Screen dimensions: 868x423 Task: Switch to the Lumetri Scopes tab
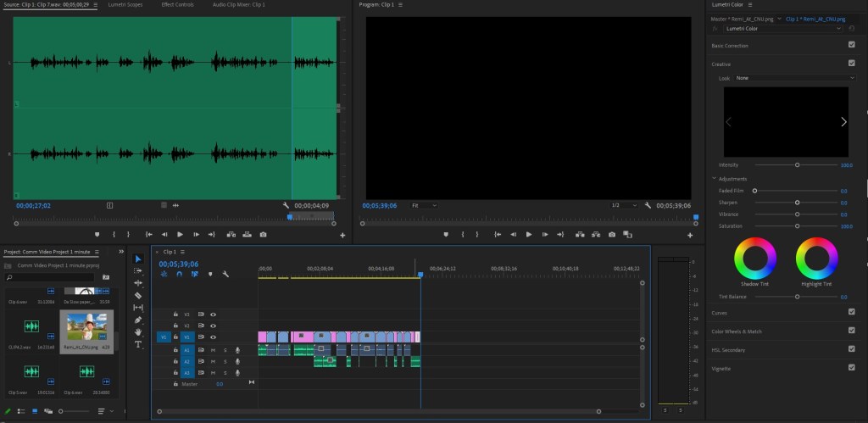(125, 5)
